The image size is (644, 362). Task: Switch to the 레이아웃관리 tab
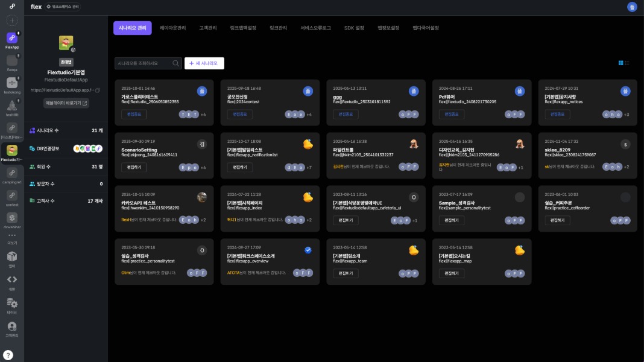(x=172, y=28)
